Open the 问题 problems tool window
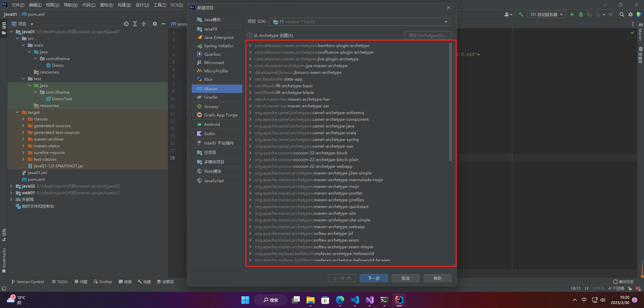This screenshot has width=644, height=308. tap(81, 282)
